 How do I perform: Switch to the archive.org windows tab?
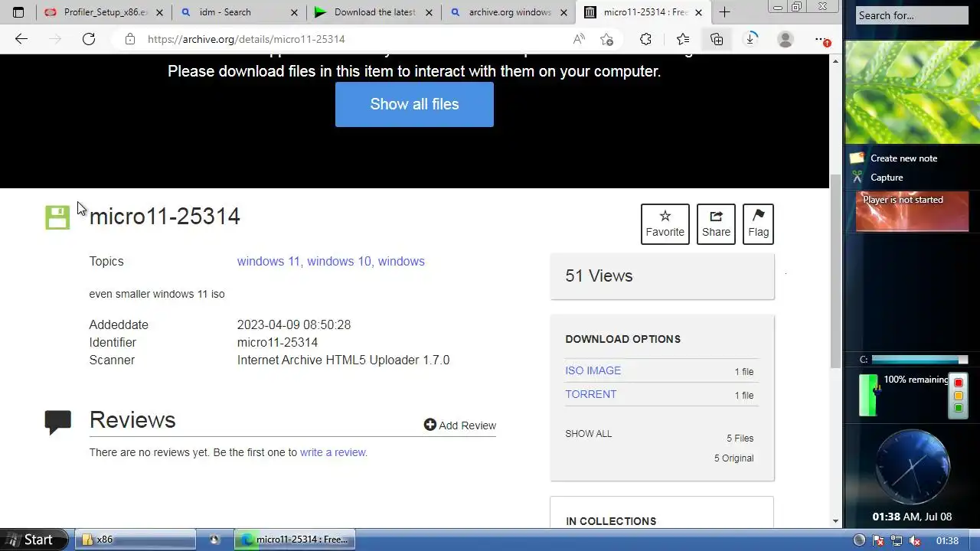point(508,12)
